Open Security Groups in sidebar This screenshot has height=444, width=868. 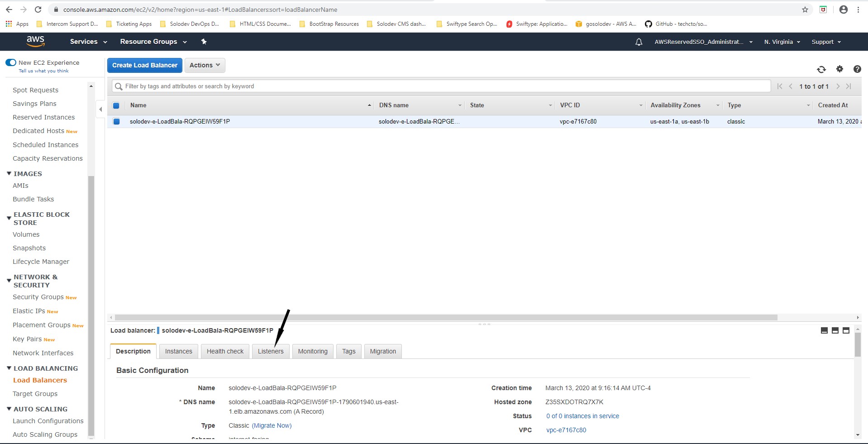coord(38,297)
